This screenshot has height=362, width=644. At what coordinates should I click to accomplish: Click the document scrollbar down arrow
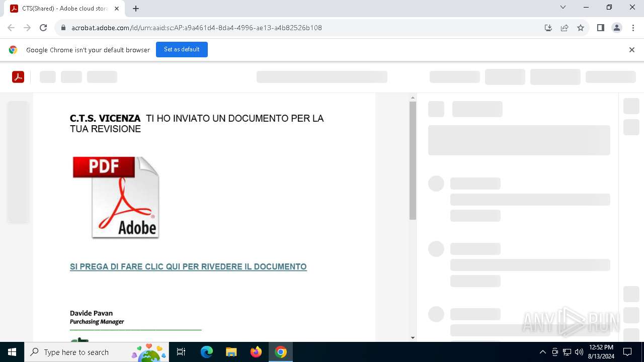coord(413,338)
